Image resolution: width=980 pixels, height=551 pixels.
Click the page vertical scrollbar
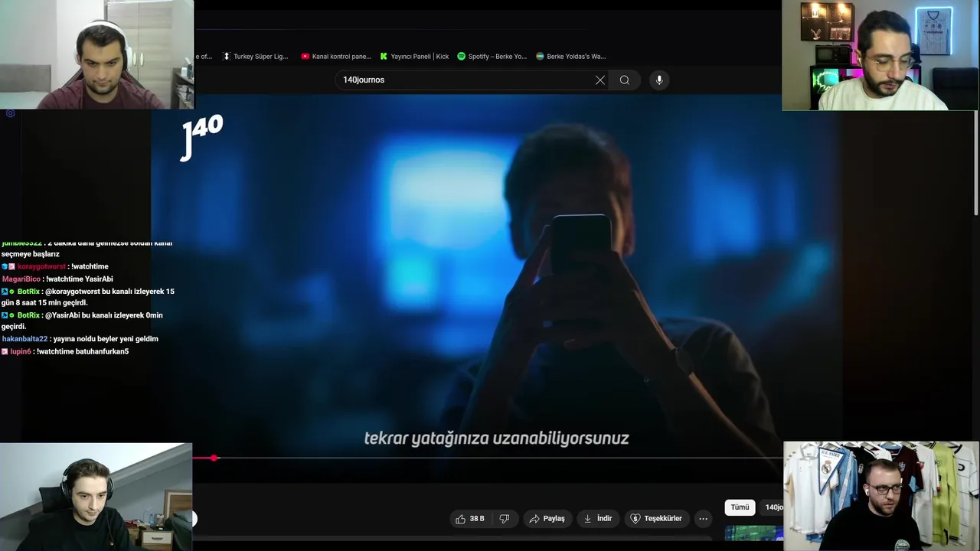click(975, 165)
